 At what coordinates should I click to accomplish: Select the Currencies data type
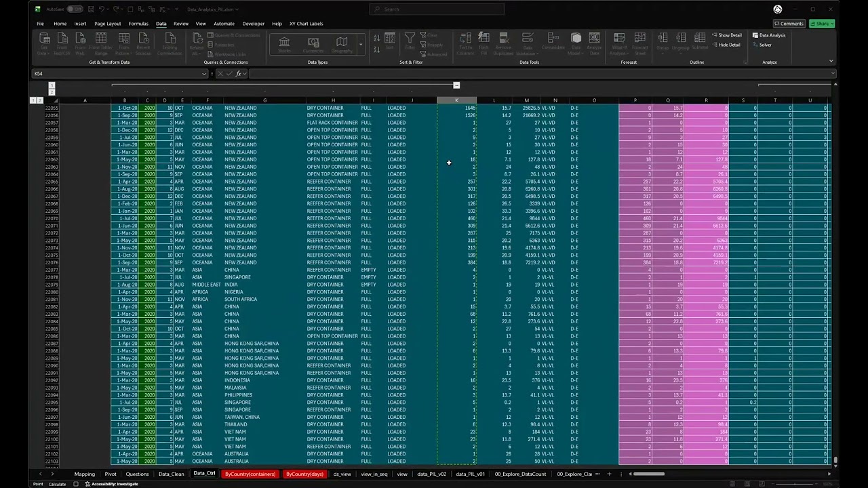[x=313, y=45]
